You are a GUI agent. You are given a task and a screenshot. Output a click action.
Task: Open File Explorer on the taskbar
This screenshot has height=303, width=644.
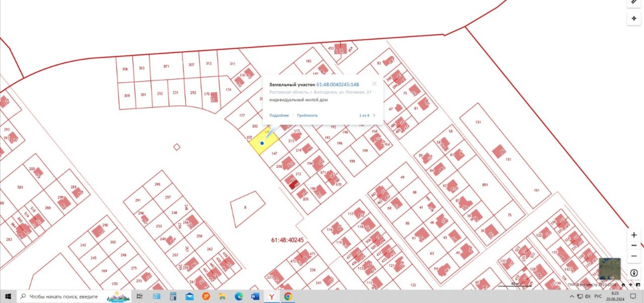222,296
